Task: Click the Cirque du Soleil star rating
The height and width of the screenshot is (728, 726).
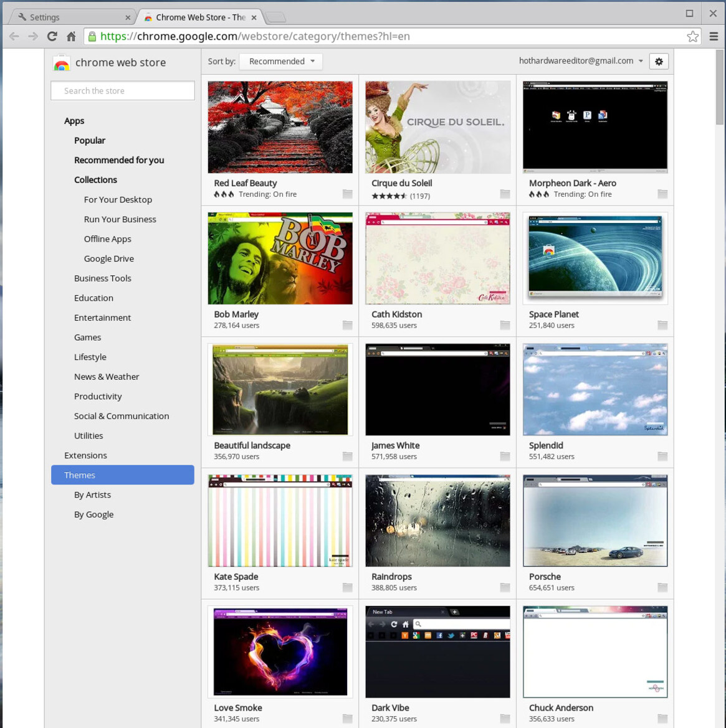Action: (x=389, y=196)
